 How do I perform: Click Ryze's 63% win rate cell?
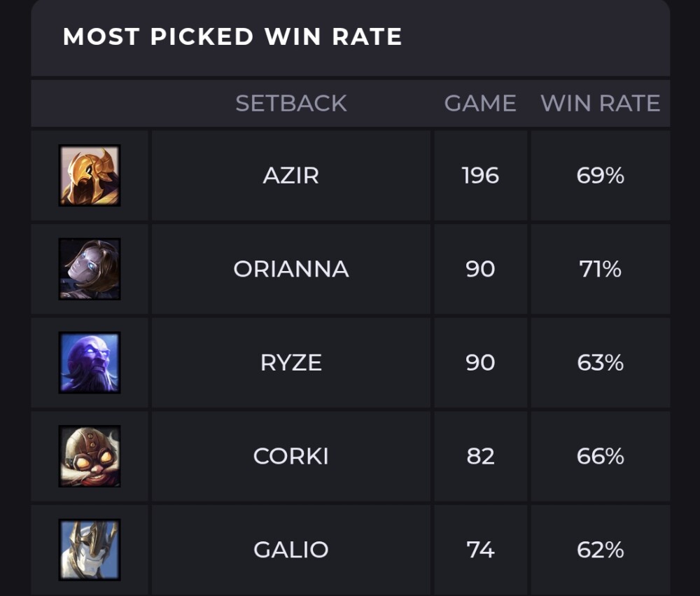(600, 363)
